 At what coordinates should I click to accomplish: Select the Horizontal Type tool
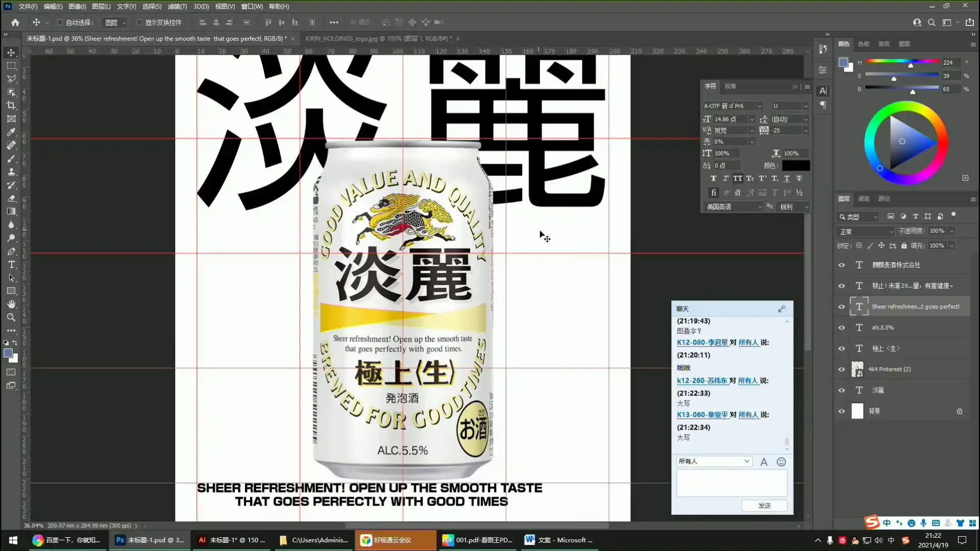(11, 264)
